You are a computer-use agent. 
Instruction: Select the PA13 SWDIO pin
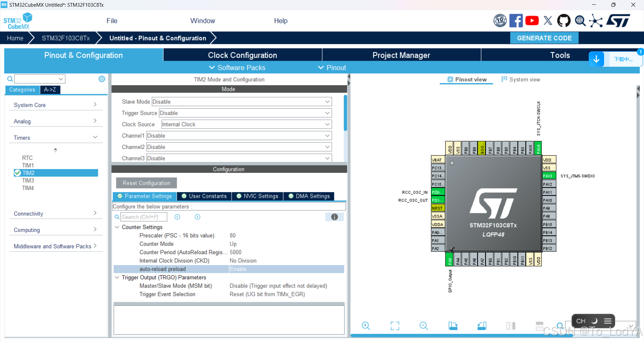coord(549,176)
